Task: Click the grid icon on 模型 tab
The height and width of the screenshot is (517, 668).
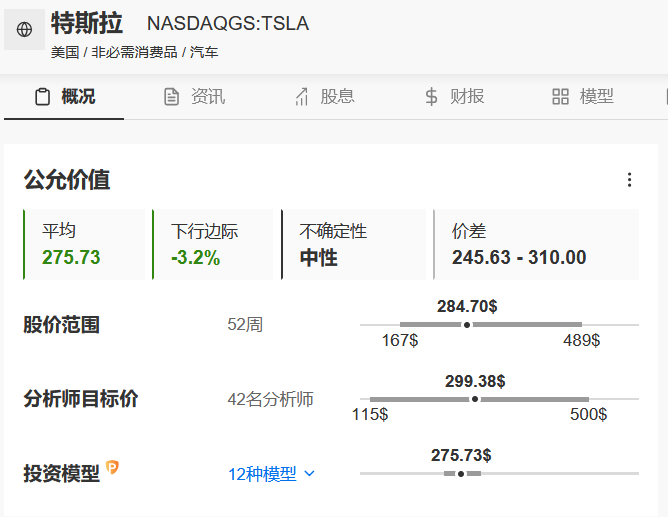Action: [x=560, y=97]
